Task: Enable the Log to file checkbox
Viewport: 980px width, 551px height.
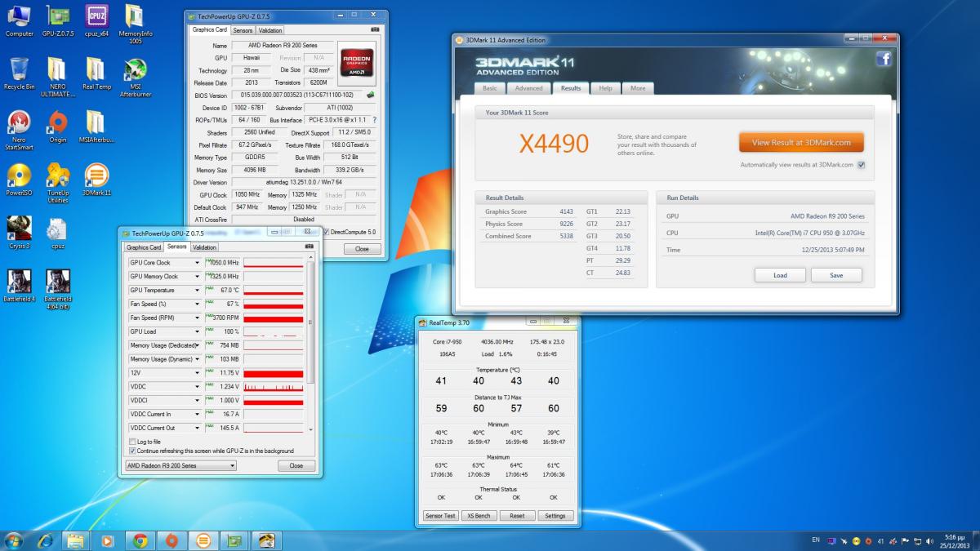Action: [132, 442]
